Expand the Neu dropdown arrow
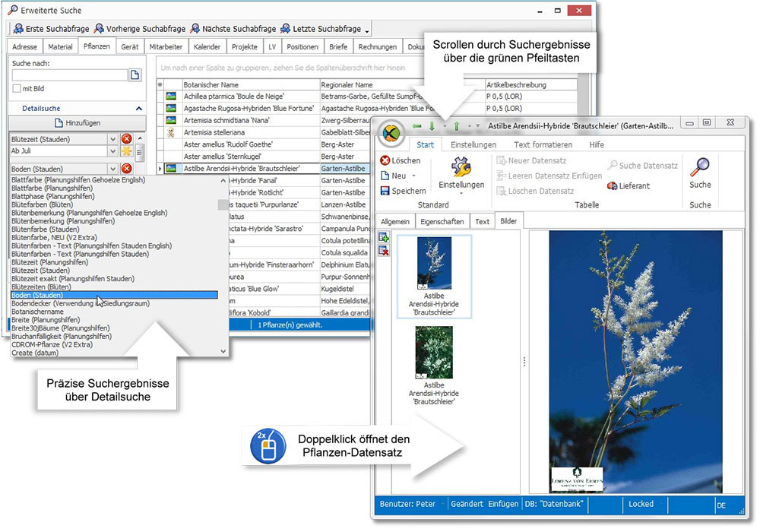The width and height of the screenshot is (760, 532). 413,176
